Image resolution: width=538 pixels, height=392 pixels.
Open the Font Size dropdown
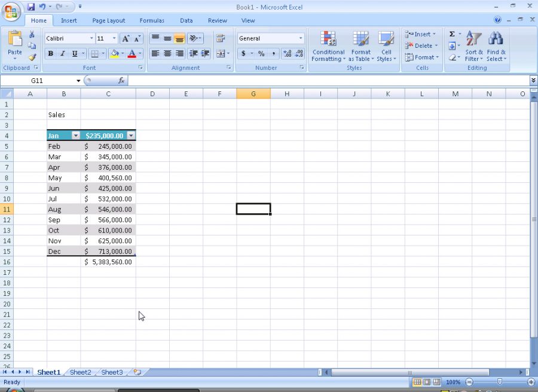coord(114,38)
